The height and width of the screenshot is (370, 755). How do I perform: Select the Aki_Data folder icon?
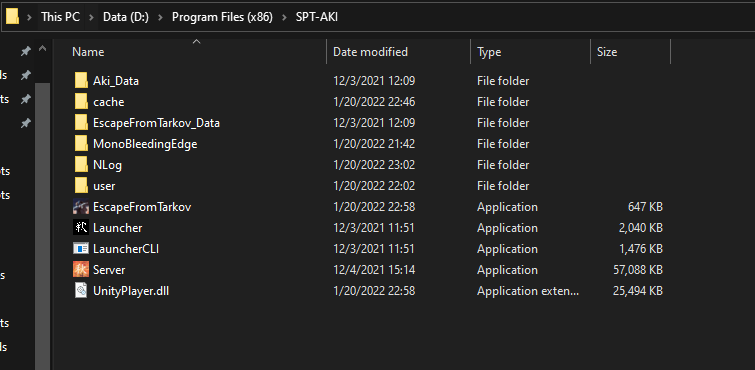click(81, 80)
